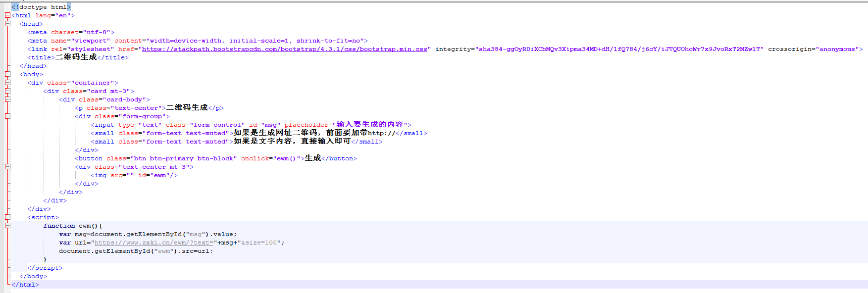Collapse the function ewm() fold marker

pos(7,226)
